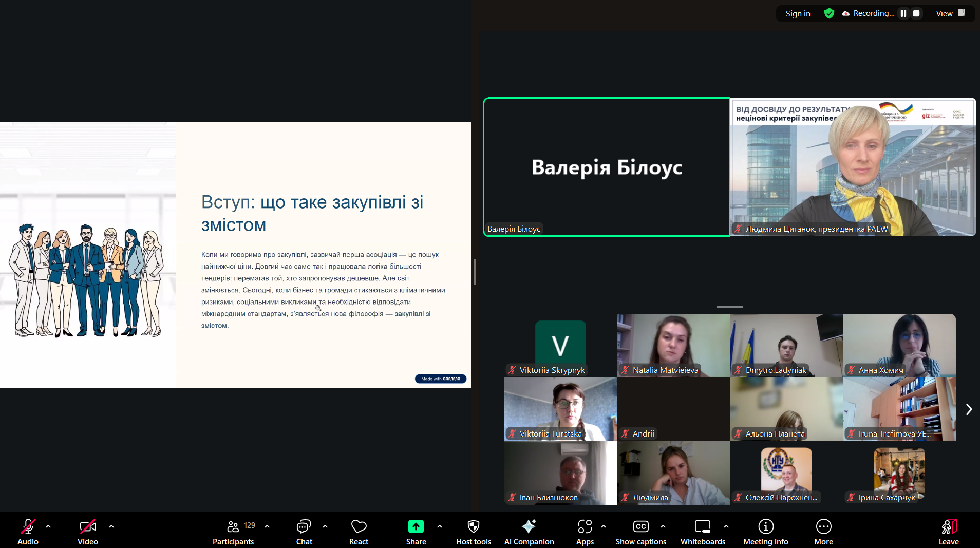Toggle Show captions

pos(640,532)
